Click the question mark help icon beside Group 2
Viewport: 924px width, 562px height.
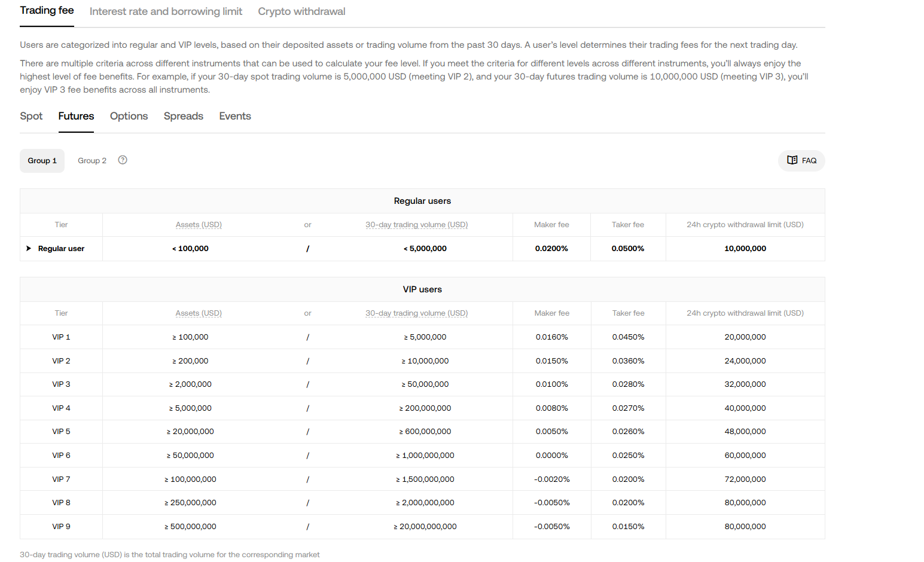tap(123, 160)
